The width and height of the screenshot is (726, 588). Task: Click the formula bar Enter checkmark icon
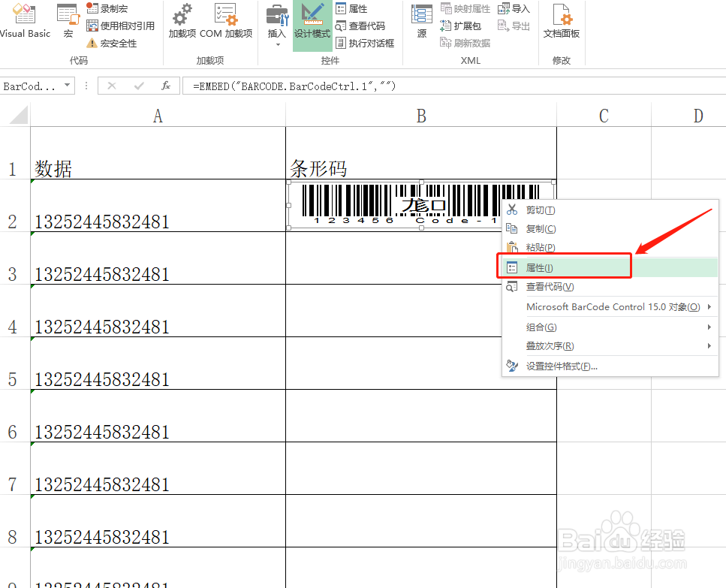(138, 86)
